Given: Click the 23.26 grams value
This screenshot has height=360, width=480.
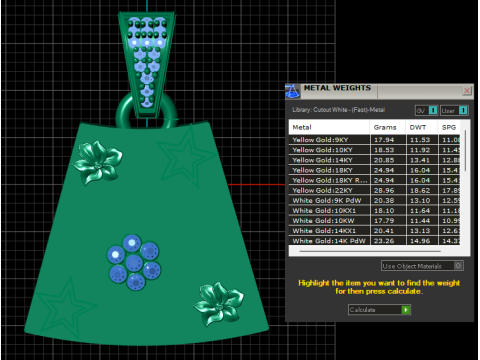Looking at the screenshot, I should click(384, 241).
